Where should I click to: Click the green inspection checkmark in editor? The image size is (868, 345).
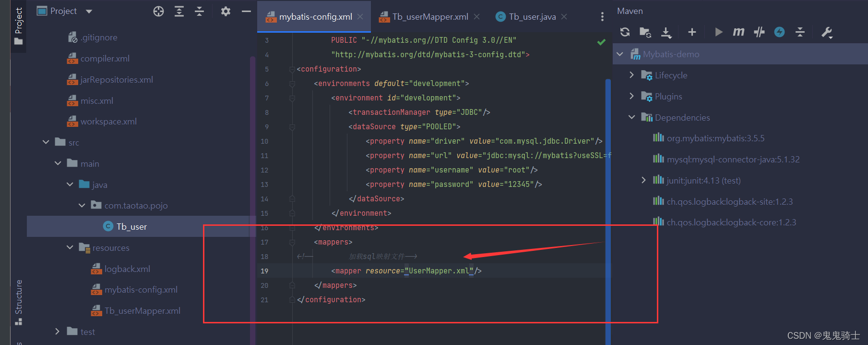pyautogui.click(x=601, y=42)
